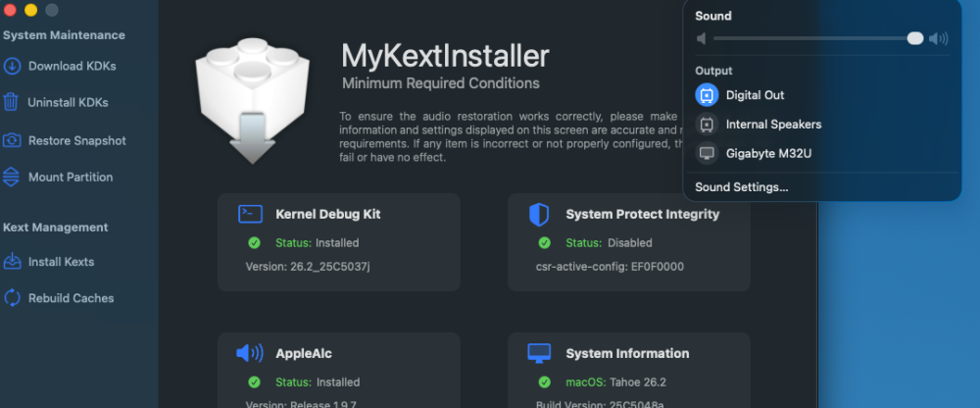Viewport: 980px width, 408px height.
Task: Click the low volume speaker icon
Action: (x=702, y=39)
